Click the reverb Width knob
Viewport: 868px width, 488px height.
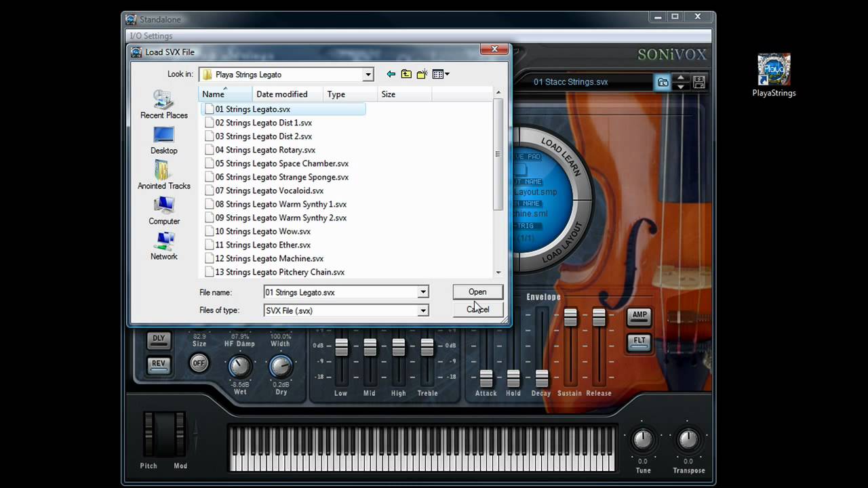coord(280,367)
